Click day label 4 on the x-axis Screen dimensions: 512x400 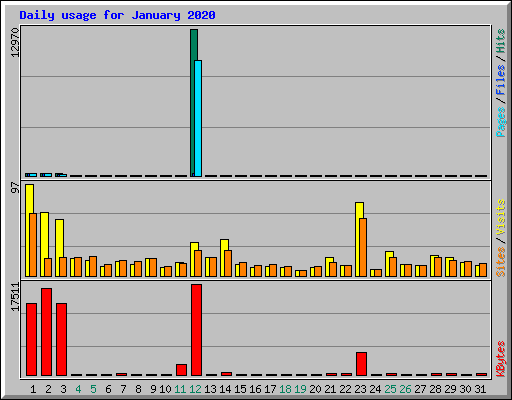pyautogui.click(x=78, y=389)
